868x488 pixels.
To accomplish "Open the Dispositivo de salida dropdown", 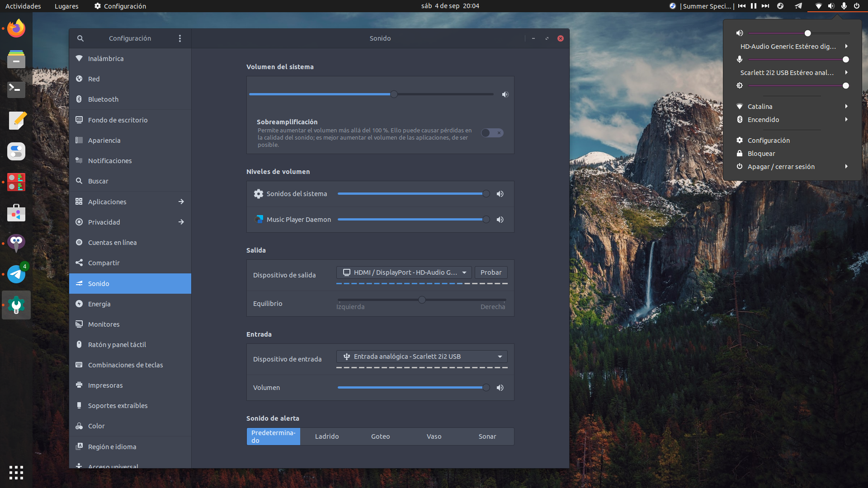I will point(404,272).
